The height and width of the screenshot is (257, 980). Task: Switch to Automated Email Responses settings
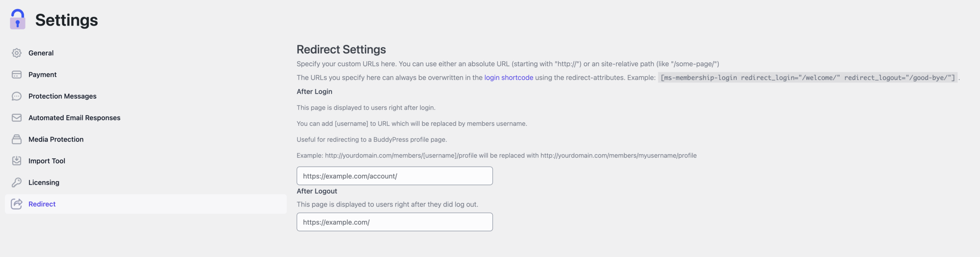tap(74, 117)
